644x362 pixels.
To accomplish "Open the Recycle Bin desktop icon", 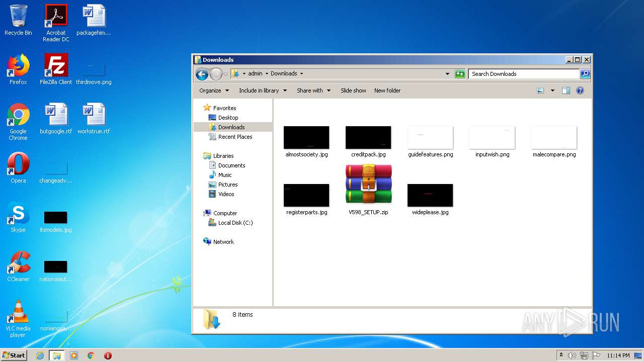I will [18, 20].
